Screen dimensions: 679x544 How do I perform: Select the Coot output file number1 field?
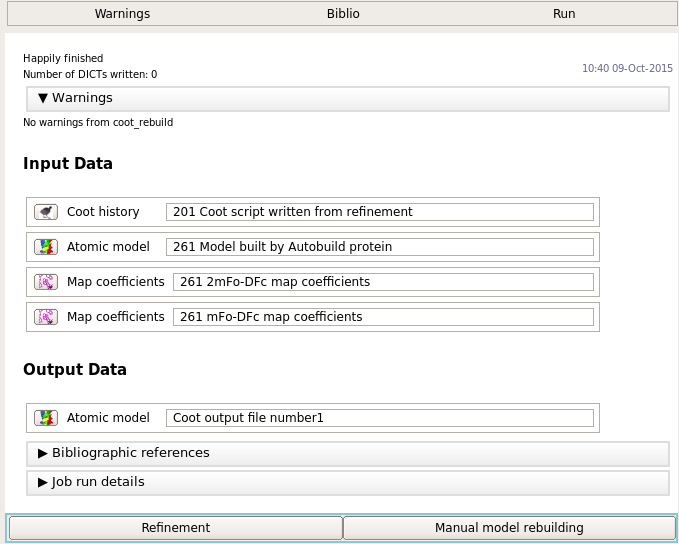click(379, 418)
